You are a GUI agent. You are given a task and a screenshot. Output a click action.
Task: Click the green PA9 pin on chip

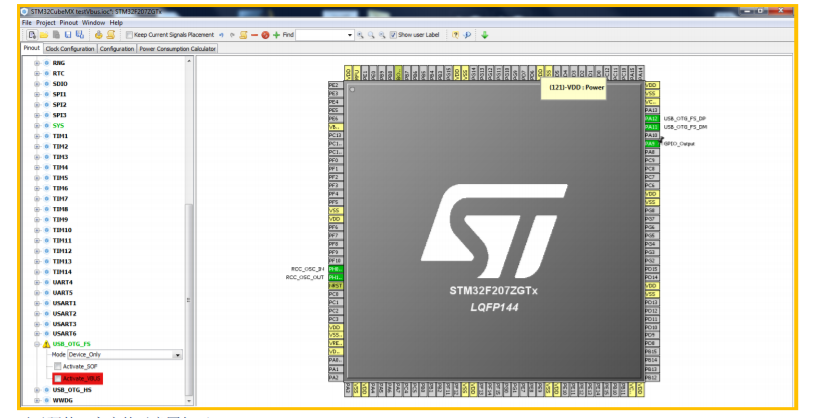651,144
